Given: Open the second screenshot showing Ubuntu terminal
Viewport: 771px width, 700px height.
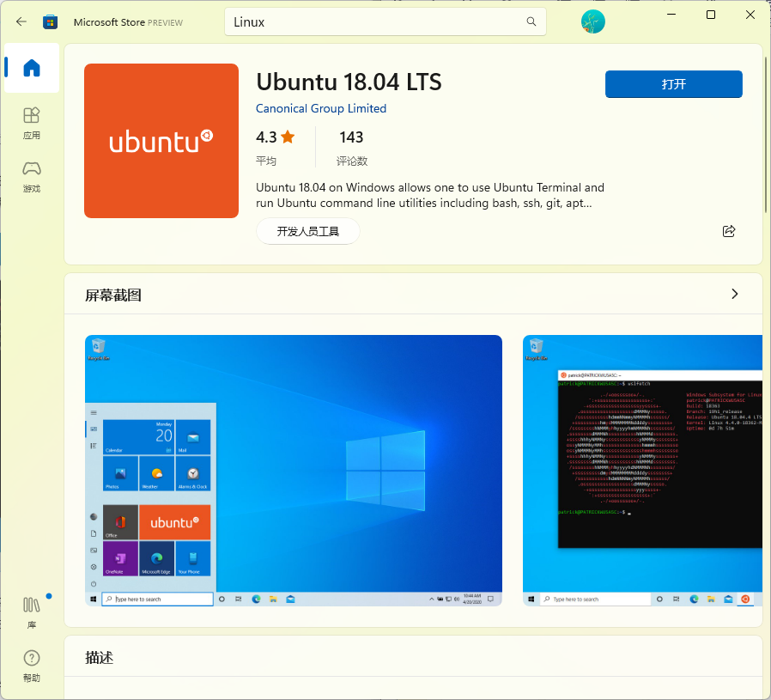Looking at the screenshot, I should tap(642, 471).
